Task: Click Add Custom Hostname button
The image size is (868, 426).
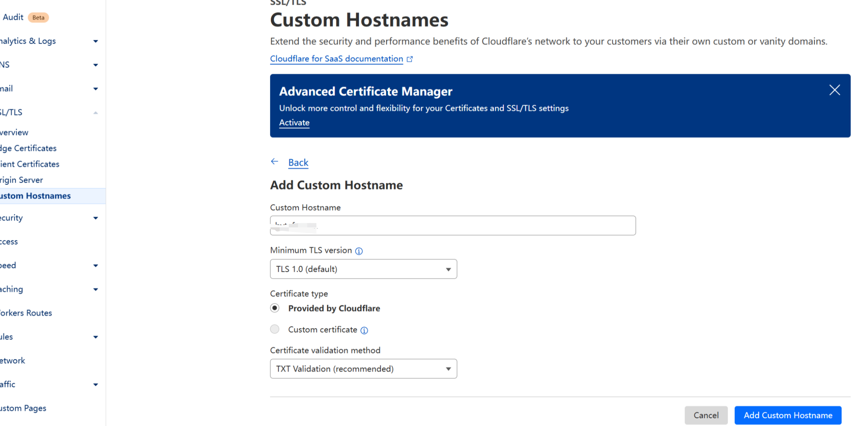Action: coord(788,415)
